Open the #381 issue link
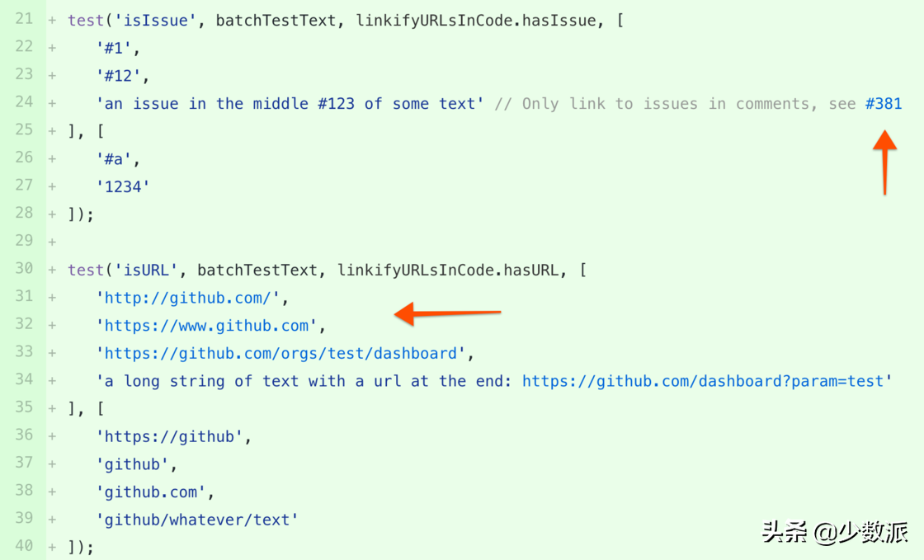This screenshot has width=924, height=560. point(884,104)
